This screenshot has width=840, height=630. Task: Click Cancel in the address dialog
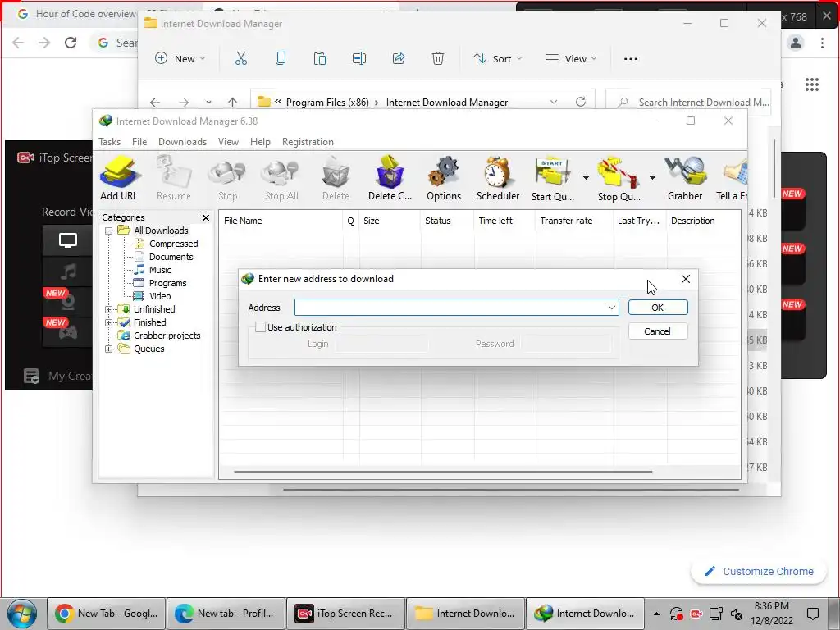pyautogui.click(x=658, y=331)
